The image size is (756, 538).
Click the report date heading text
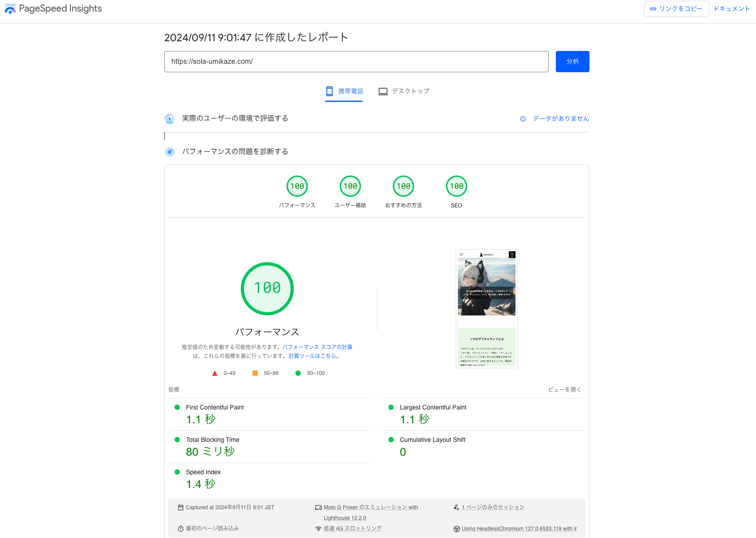click(x=256, y=37)
